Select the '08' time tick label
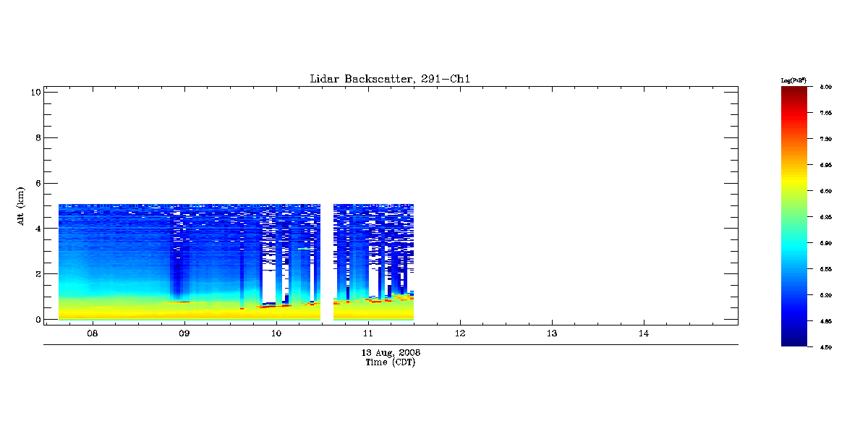The width and height of the screenshot is (868, 434). pos(92,333)
